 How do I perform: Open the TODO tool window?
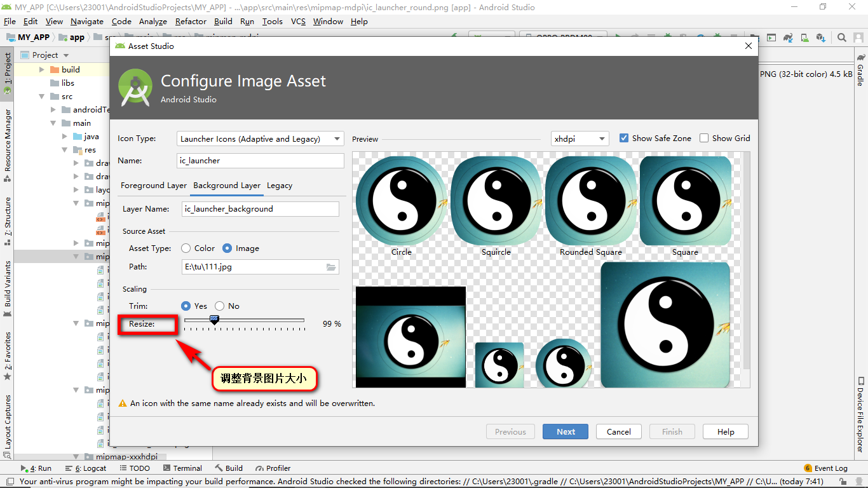(x=134, y=468)
